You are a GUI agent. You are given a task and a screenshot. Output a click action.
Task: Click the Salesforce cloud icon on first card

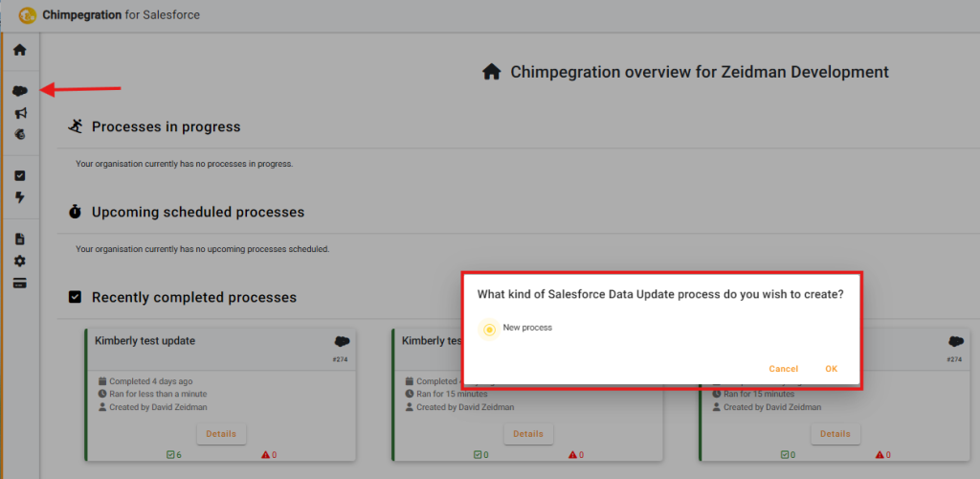pyautogui.click(x=341, y=342)
